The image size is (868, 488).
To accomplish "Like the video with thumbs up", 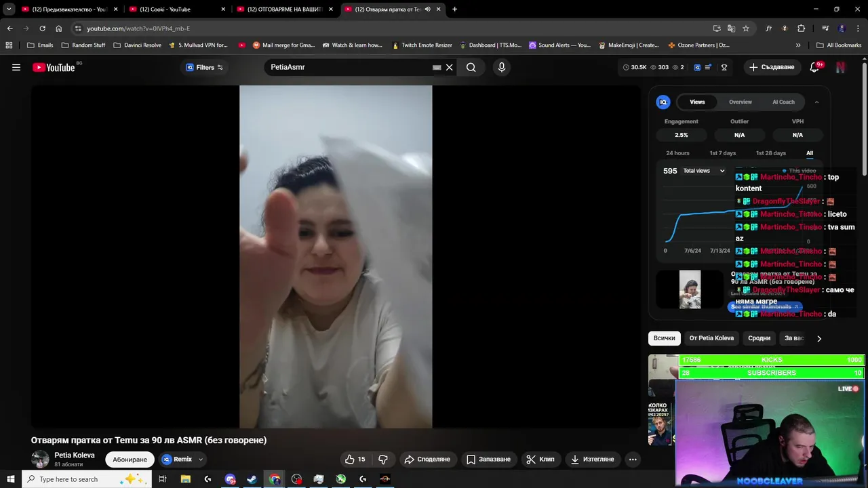I will pyautogui.click(x=355, y=459).
